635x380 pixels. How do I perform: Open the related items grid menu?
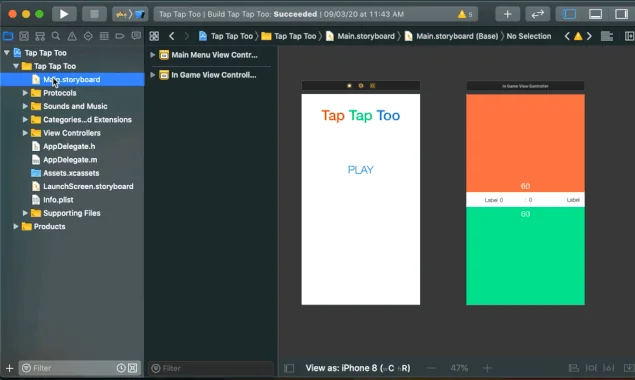pos(154,36)
